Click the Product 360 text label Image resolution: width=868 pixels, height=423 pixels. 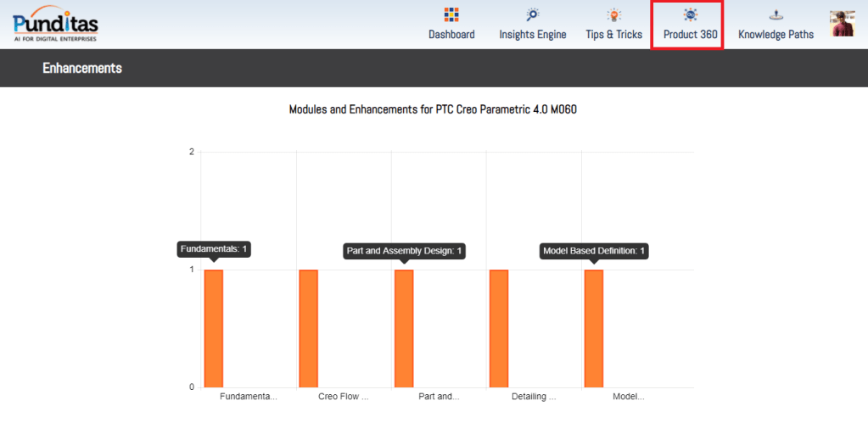coord(690,35)
